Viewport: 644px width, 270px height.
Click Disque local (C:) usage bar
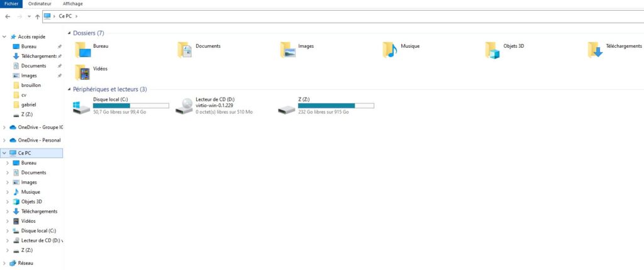coord(131,106)
